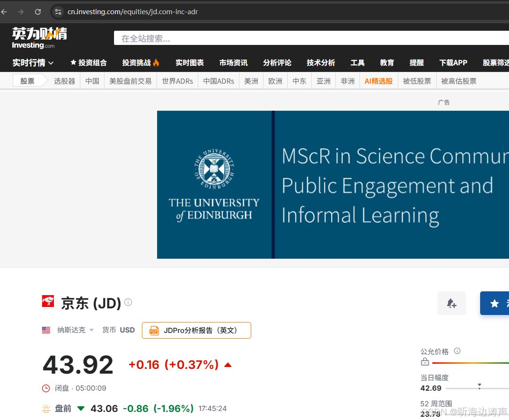
Task: Click pre-market price 43.06
Action: [x=104, y=409]
